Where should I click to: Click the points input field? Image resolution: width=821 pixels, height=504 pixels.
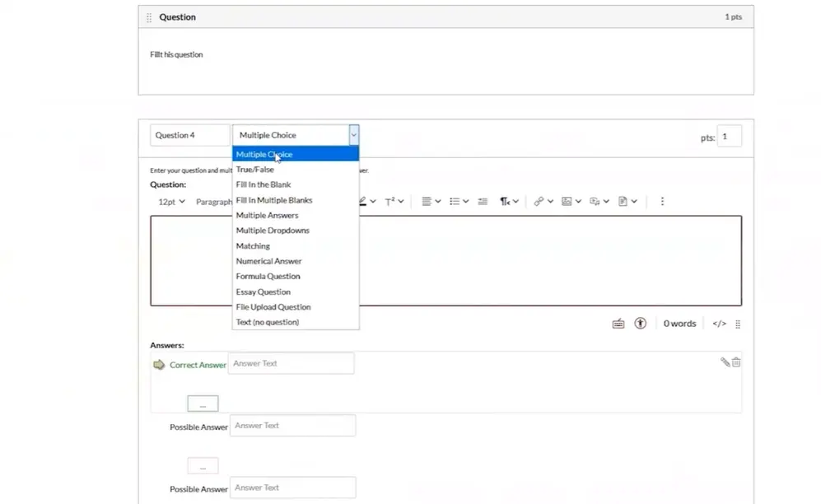click(729, 136)
